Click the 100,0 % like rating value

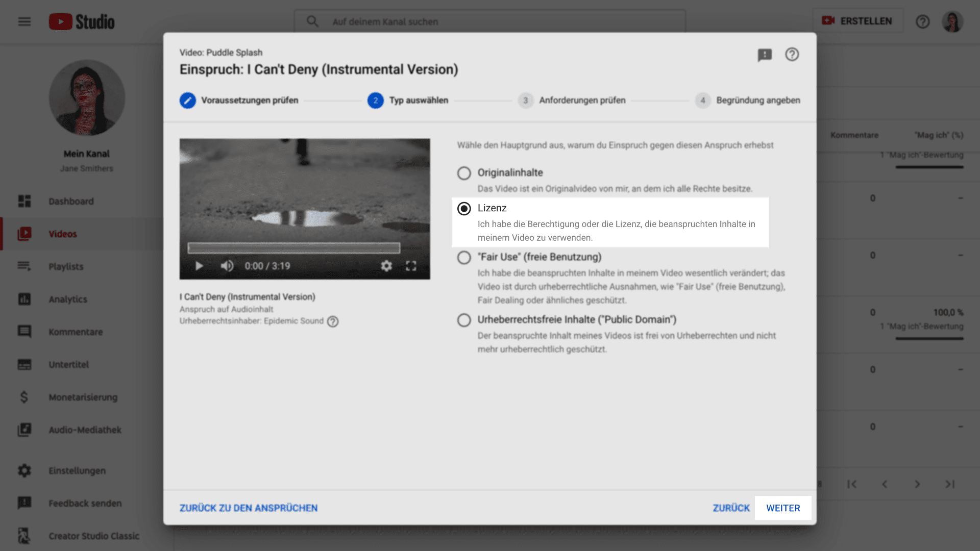click(x=948, y=312)
